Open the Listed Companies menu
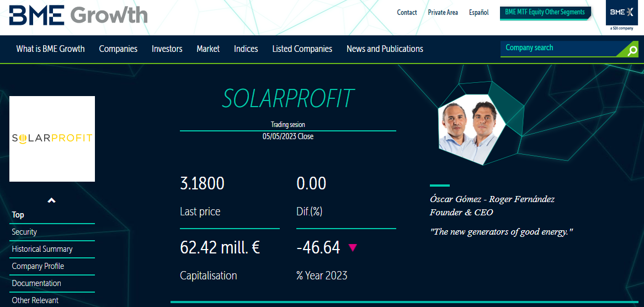Screen dimensions: 644x307 (x=302, y=49)
